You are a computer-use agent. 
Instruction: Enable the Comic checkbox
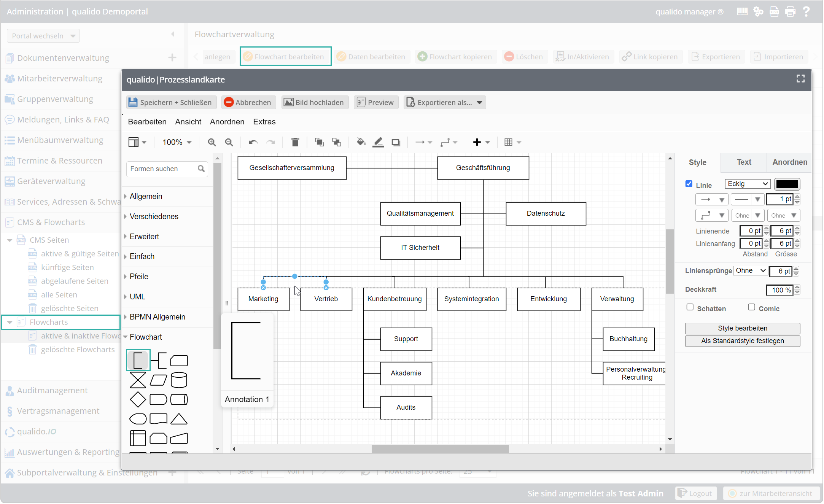[752, 307]
